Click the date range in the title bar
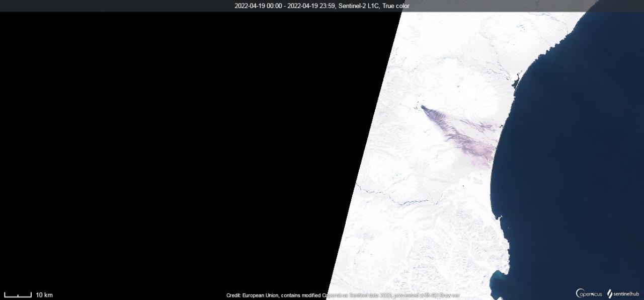644x300 pixels. point(284,6)
